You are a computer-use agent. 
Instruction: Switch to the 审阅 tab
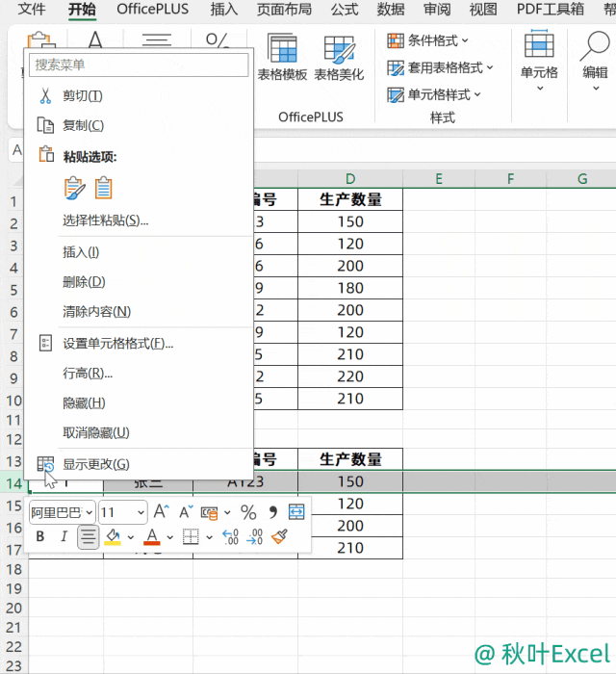pyautogui.click(x=437, y=9)
